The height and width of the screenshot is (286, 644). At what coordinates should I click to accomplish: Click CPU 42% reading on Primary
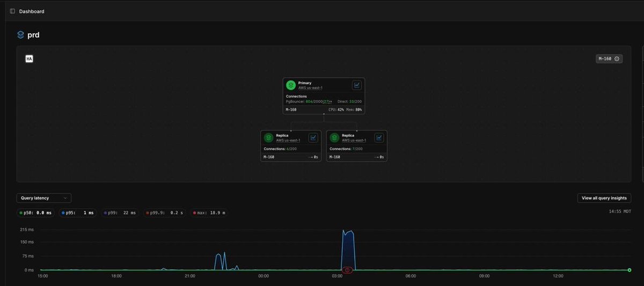click(x=336, y=109)
